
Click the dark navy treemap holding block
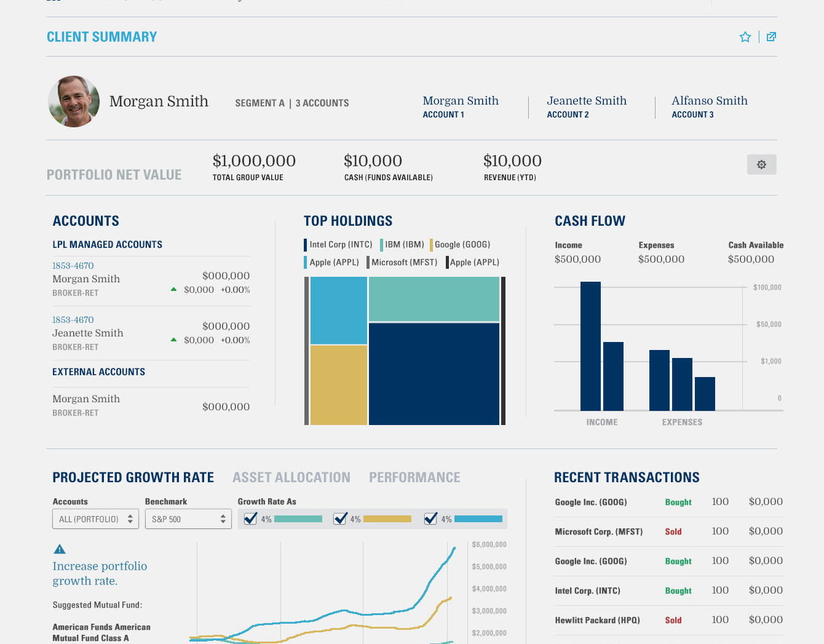(x=434, y=374)
